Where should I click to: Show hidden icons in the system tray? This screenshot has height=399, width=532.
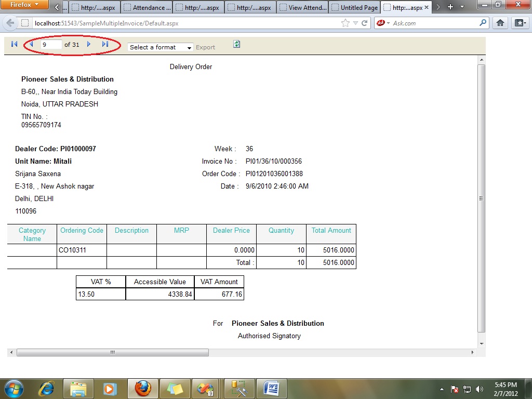point(442,389)
